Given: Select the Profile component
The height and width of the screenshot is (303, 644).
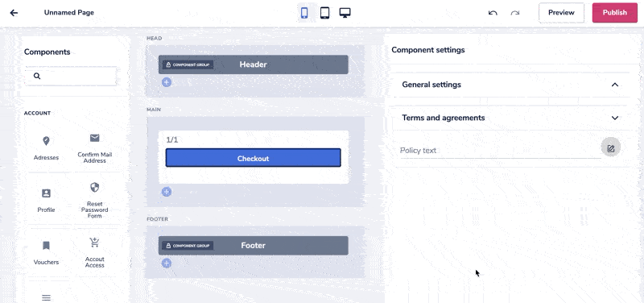Looking at the screenshot, I should click(46, 201).
